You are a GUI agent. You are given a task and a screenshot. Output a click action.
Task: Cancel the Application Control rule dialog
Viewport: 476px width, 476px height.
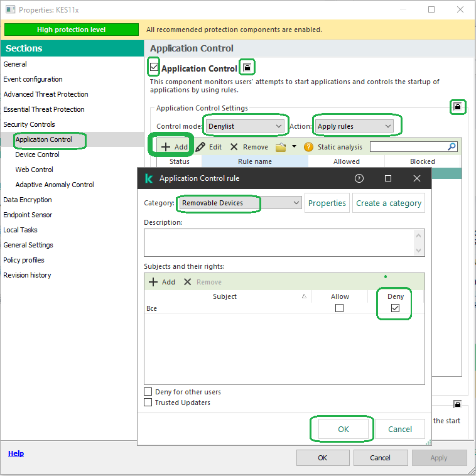400,429
